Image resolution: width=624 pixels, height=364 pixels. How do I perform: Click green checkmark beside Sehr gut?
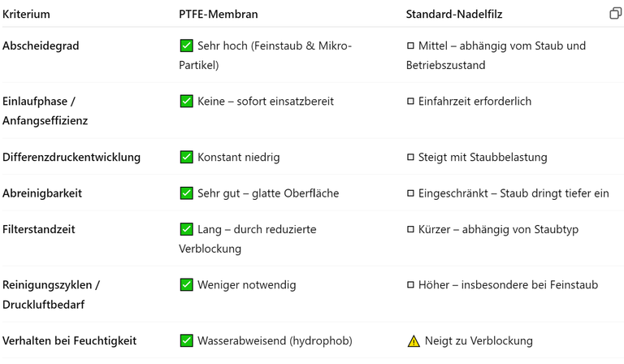[186, 193]
